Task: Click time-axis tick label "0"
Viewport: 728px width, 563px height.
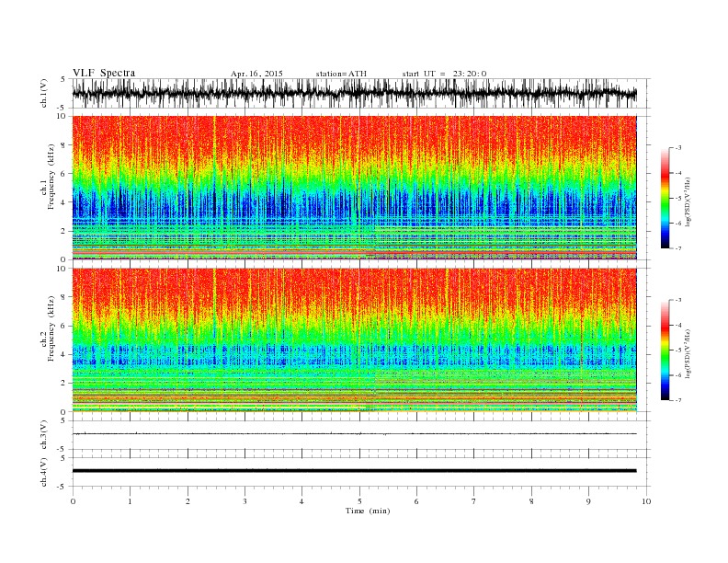Action: click(73, 501)
